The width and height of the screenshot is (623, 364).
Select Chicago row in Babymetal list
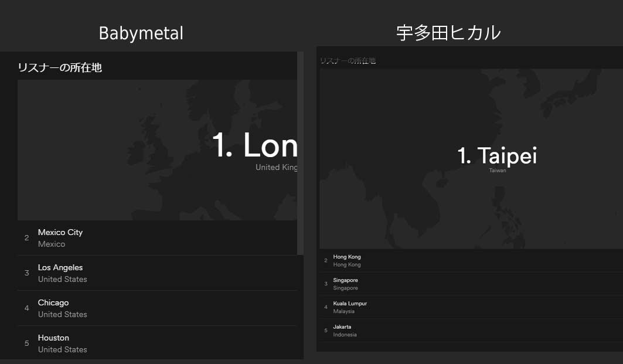click(x=157, y=308)
